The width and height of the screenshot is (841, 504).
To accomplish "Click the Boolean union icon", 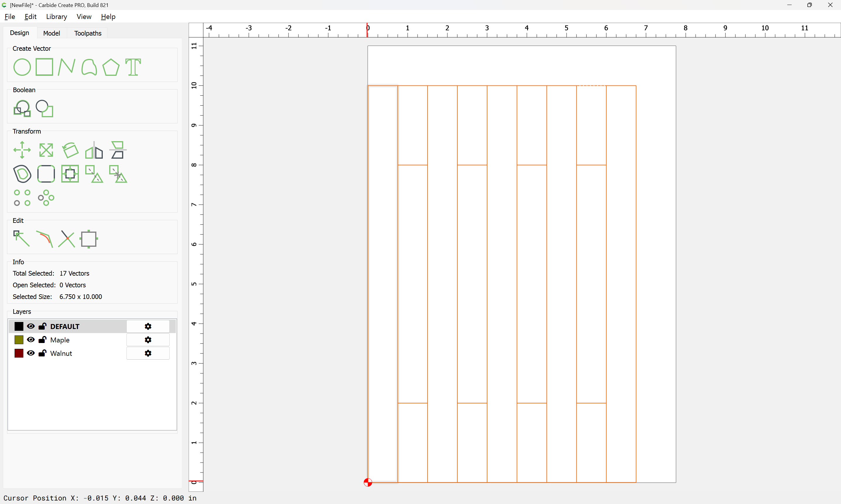I will pos(22,108).
